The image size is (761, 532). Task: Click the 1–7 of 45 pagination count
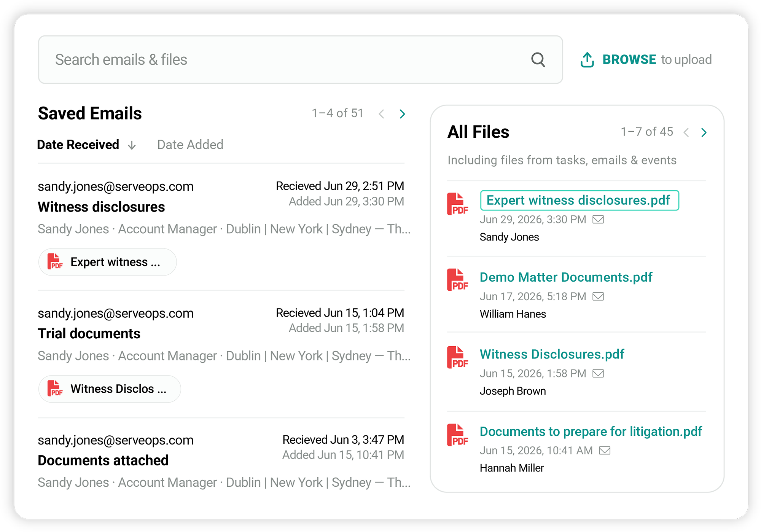coord(647,132)
